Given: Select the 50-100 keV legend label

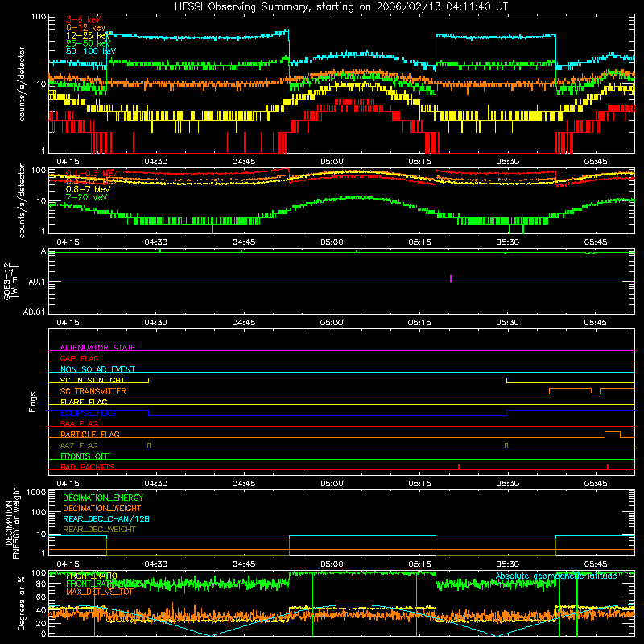Looking at the screenshot, I should pyautogui.click(x=91, y=52).
